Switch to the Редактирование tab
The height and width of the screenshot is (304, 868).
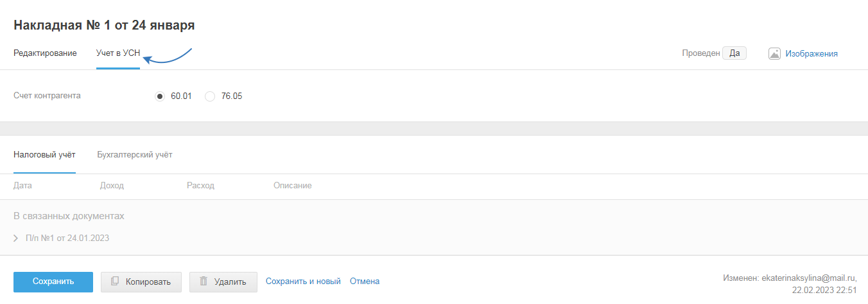(45, 53)
